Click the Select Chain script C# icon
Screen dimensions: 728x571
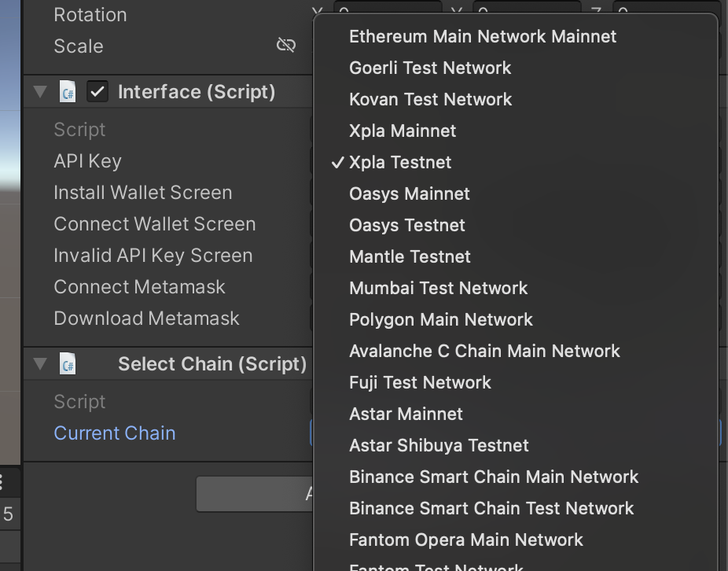(68, 364)
